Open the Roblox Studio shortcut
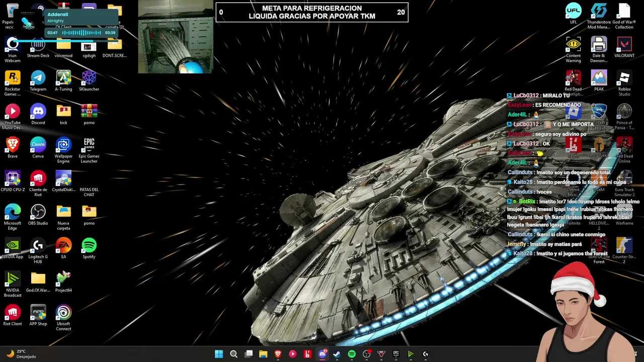The image size is (644, 362). tap(624, 83)
